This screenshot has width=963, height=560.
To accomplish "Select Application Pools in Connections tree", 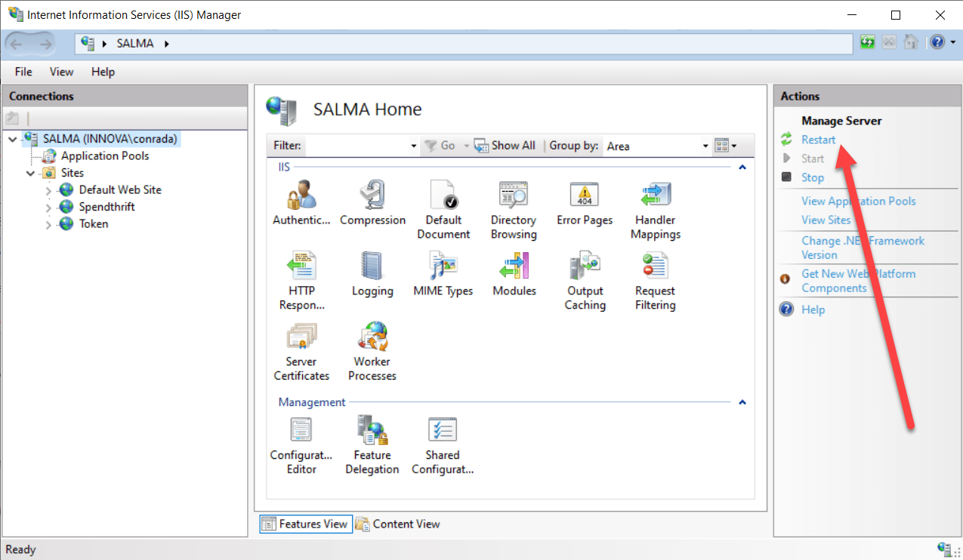I will click(x=104, y=155).
